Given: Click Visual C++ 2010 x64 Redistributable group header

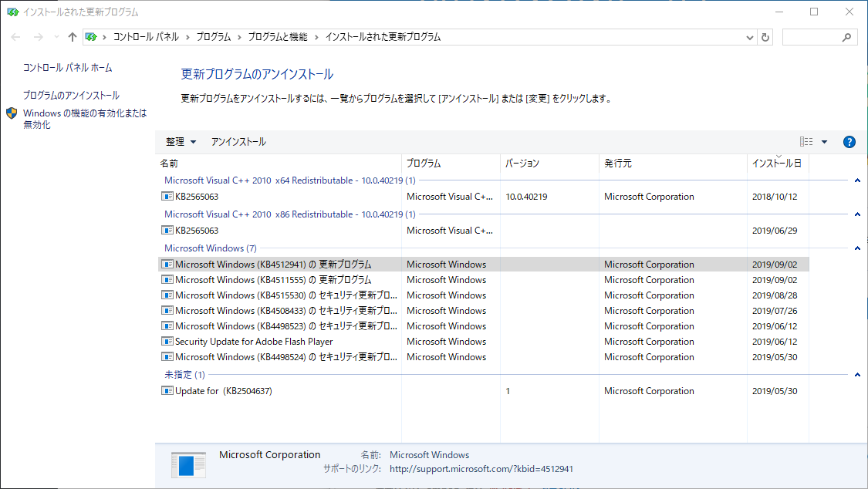Looking at the screenshot, I should click(x=289, y=180).
